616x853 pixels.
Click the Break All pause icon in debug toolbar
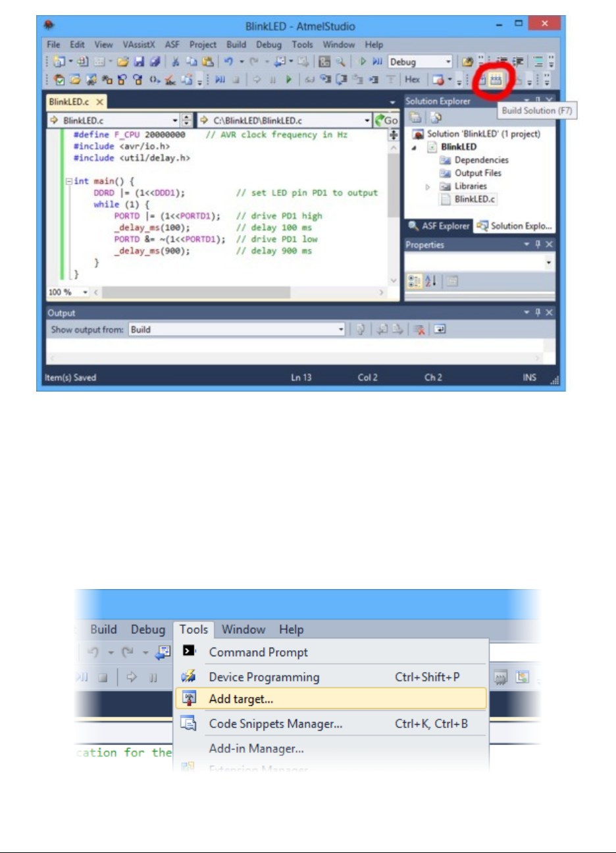click(x=272, y=80)
